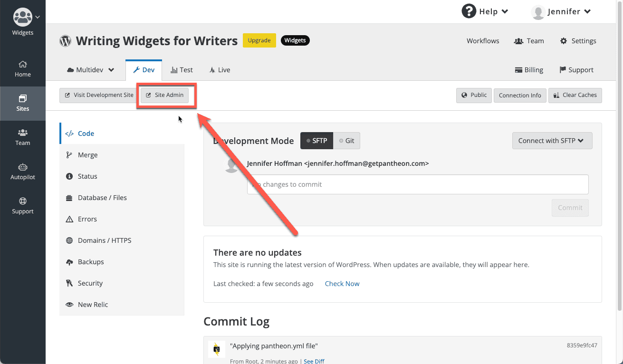This screenshot has width=623, height=364.
Task: Switch Development Mode to Git
Action: tap(346, 141)
